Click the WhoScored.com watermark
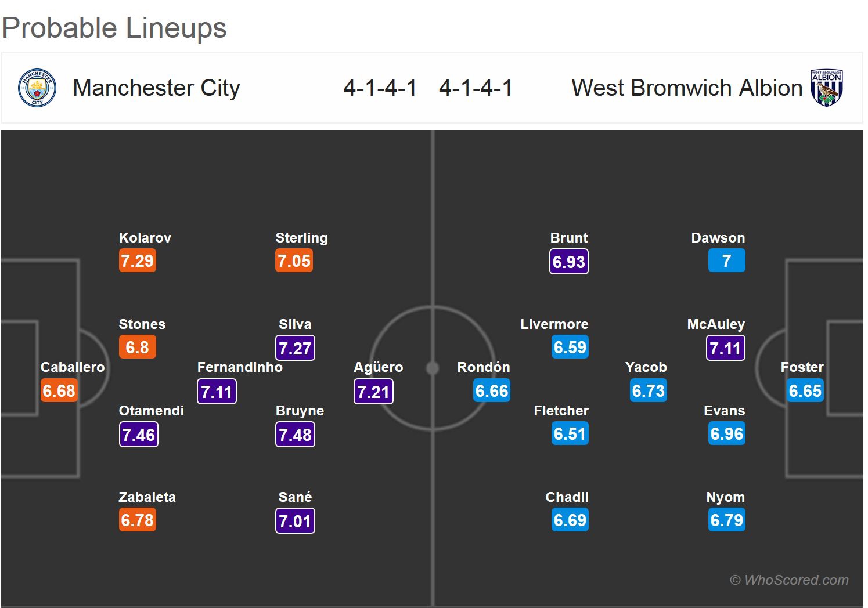The image size is (868, 608). pyautogui.click(x=789, y=580)
